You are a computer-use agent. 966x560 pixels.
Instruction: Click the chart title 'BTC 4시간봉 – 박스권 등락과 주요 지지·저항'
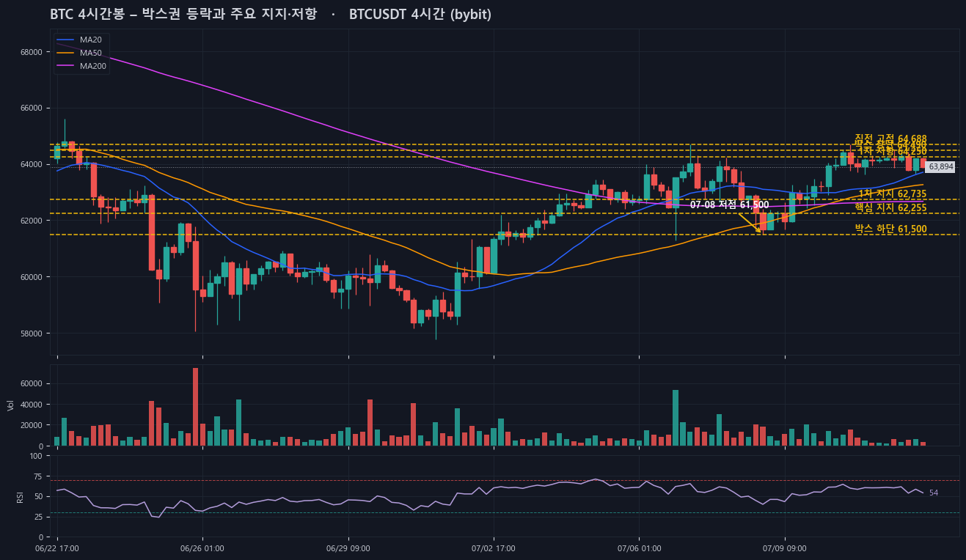click(x=183, y=14)
